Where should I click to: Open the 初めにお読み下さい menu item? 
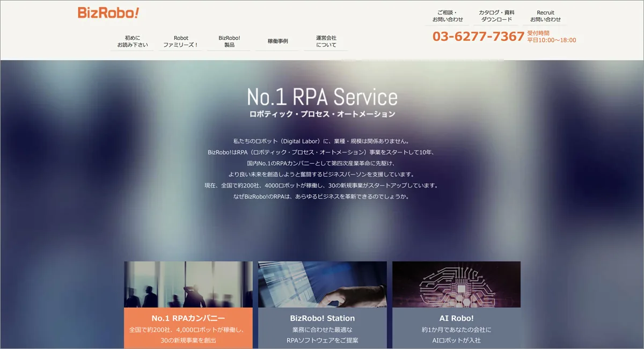tap(133, 41)
